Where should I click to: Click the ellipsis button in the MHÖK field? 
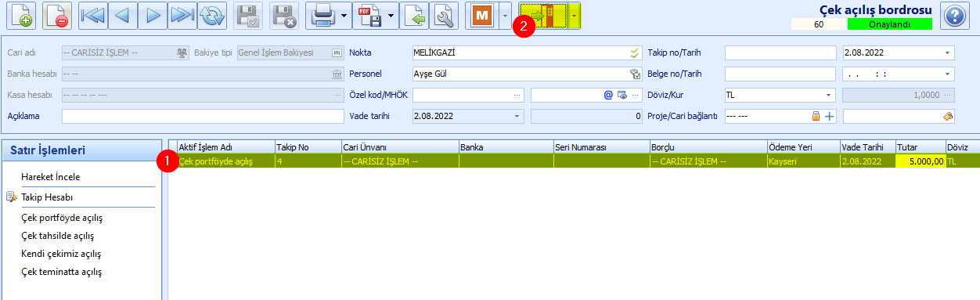pyautogui.click(x=635, y=95)
